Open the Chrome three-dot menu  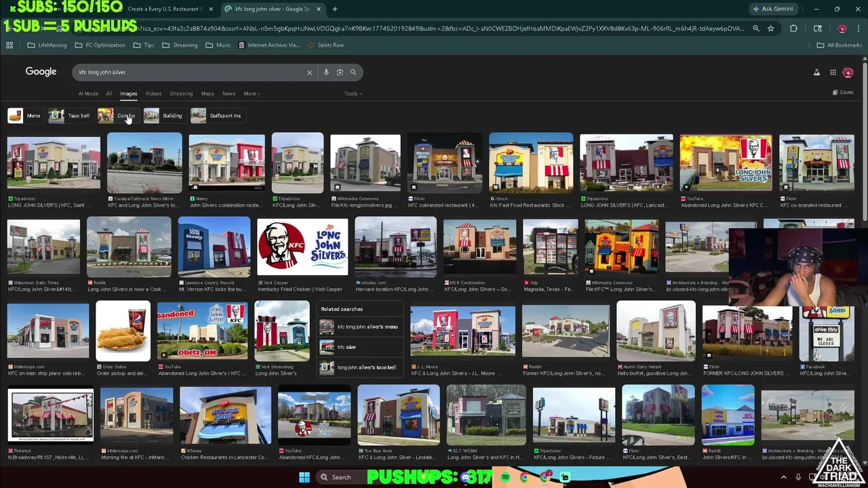[857, 28]
